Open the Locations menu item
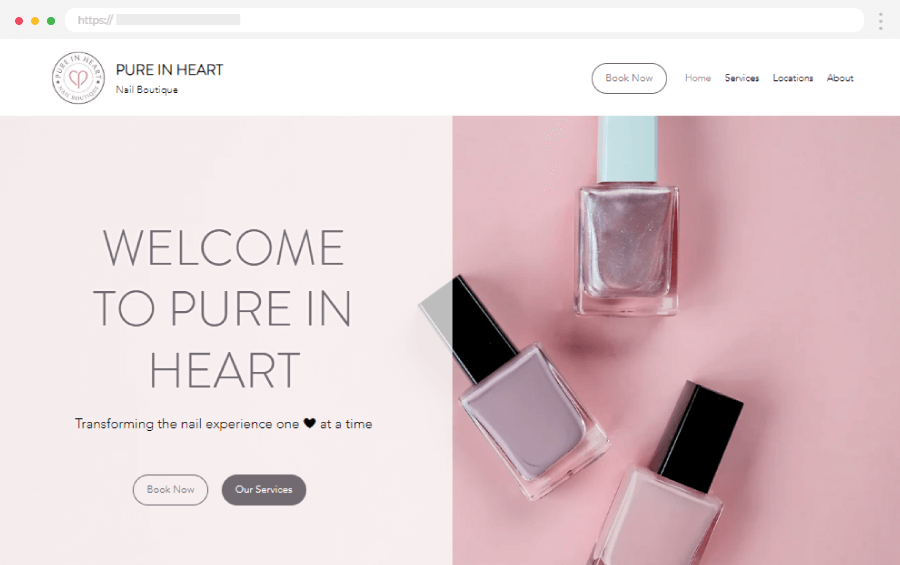This screenshot has height=565, width=900. click(793, 78)
